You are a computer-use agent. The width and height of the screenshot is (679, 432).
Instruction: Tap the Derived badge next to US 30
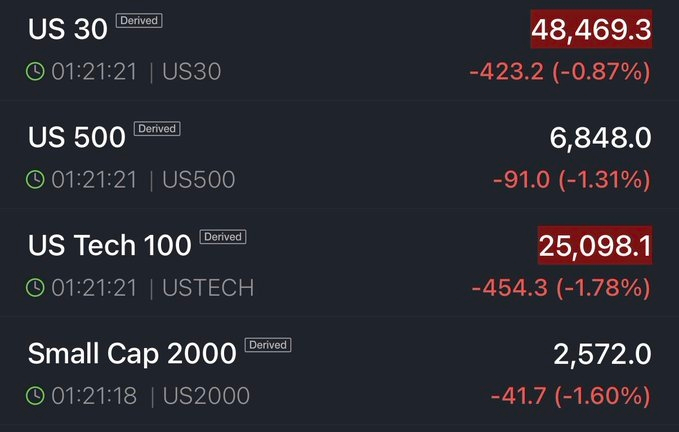(139, 20)
